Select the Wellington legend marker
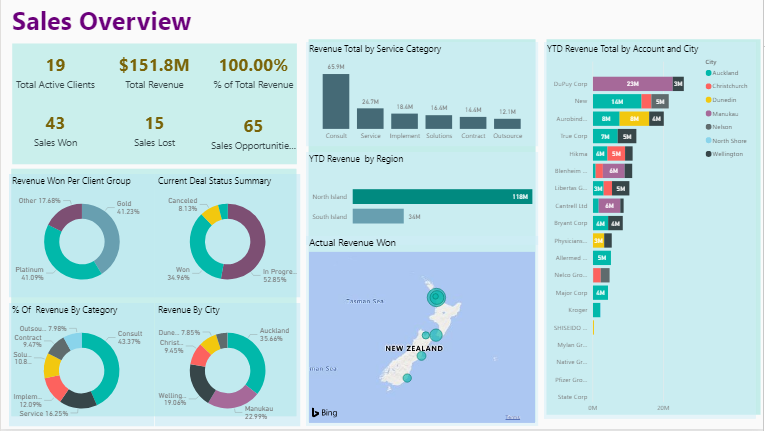 click(709, 153)
